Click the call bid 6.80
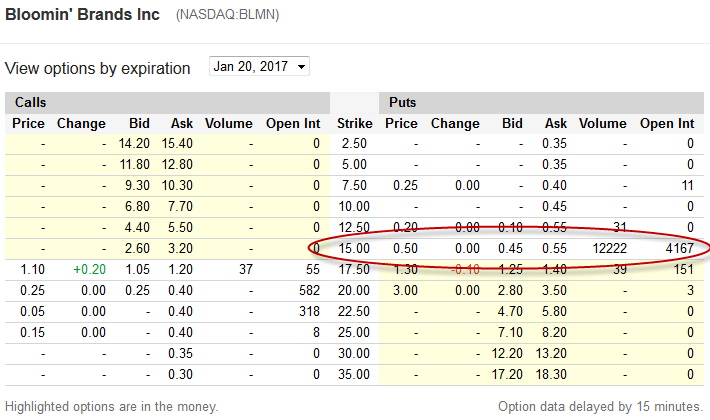The image size is (710, 420). (x=137, y=207)
